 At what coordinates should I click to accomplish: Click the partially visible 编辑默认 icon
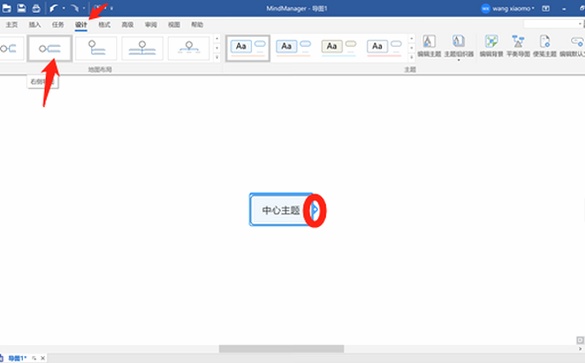point(573,46)
